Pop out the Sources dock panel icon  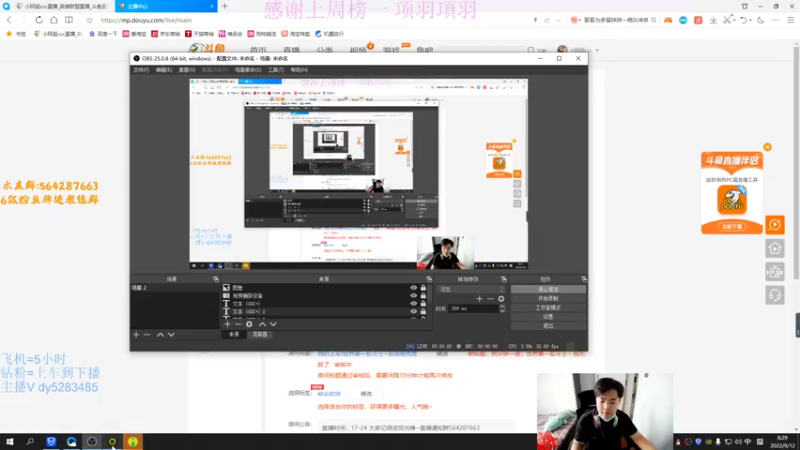click(429, 279)
